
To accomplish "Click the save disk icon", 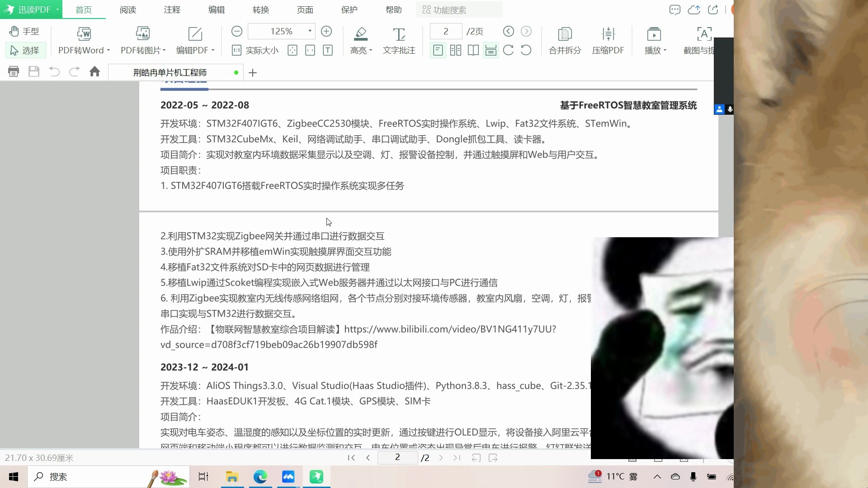I will point(34,71).
